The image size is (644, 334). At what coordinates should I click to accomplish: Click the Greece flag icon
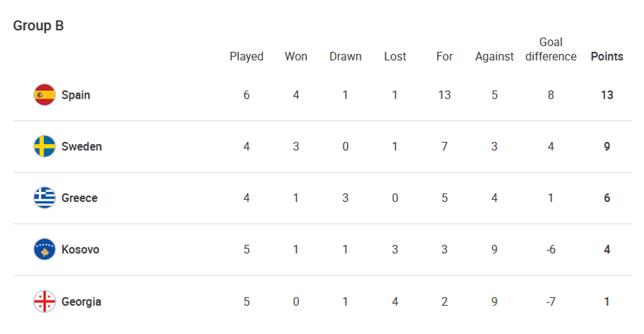point(45,198)
